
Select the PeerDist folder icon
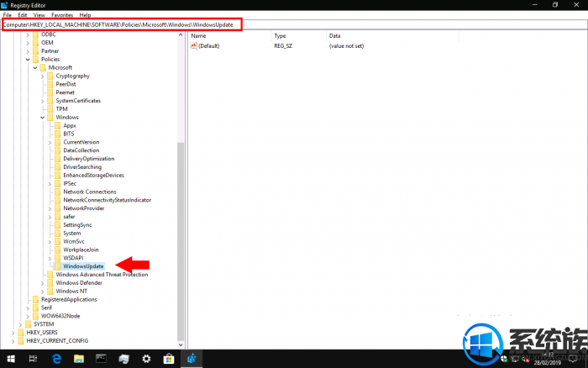50,84
